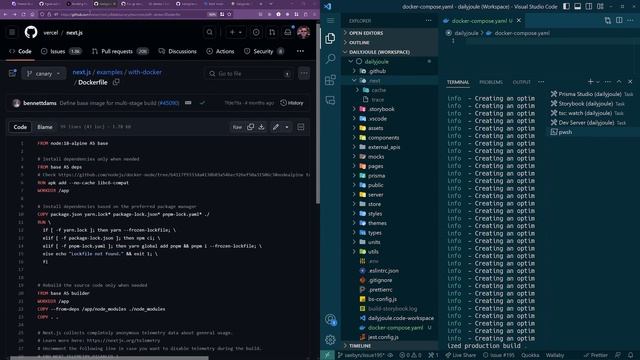Screen dimensions: 640x360
Task: Switch to the OUTPUT panel tab
Action: point(521,82)
